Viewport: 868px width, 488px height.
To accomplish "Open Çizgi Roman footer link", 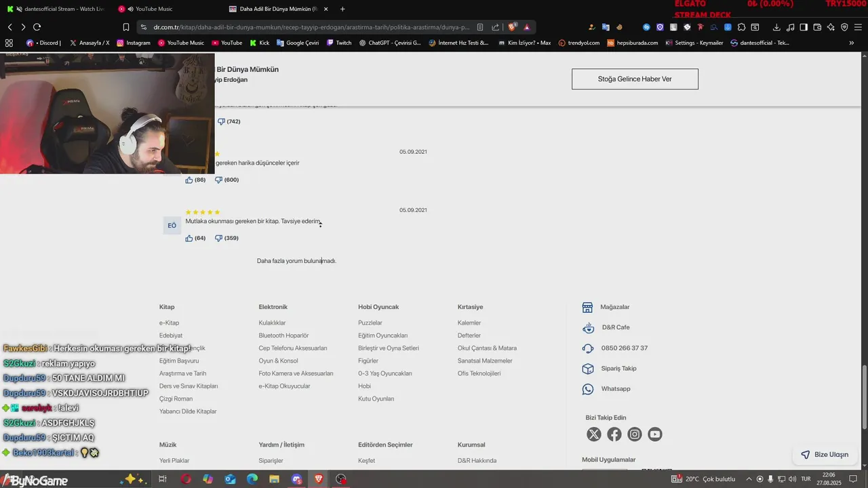I will pos(176,399).
